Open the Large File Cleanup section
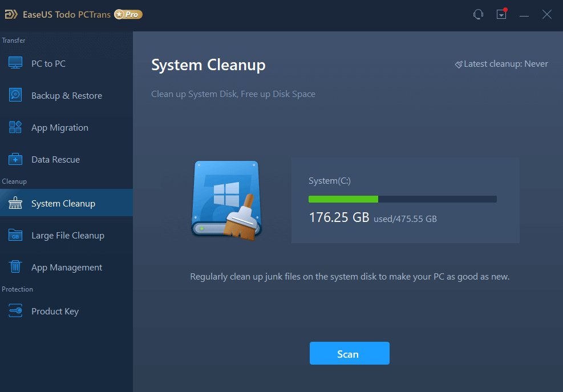Image resolution: width=563 pixels, height=392 pixels. click(67, 235)
